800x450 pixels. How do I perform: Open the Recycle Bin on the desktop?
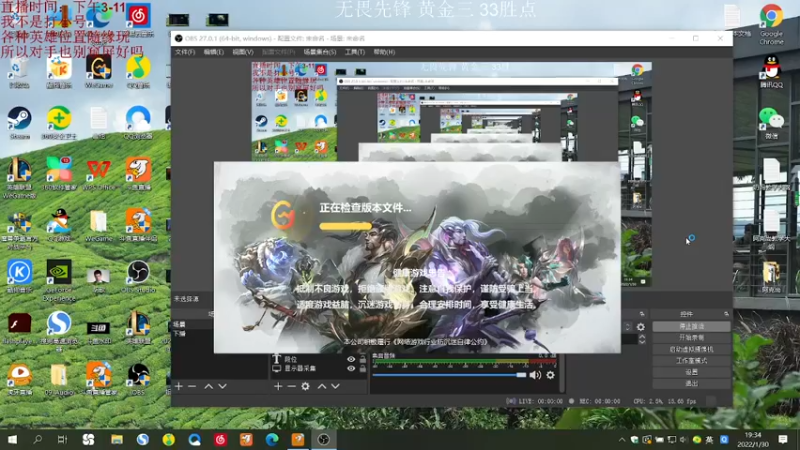(19, 72)
